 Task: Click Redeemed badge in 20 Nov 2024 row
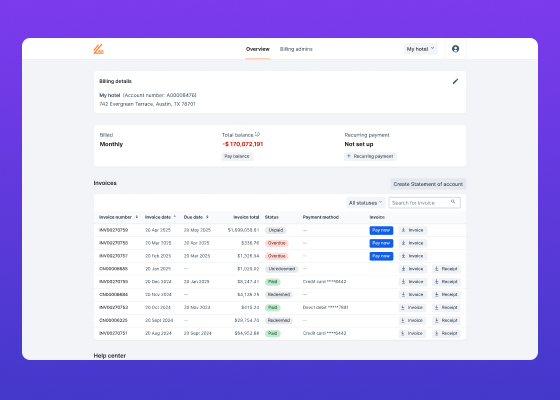[x=279, y=295]
